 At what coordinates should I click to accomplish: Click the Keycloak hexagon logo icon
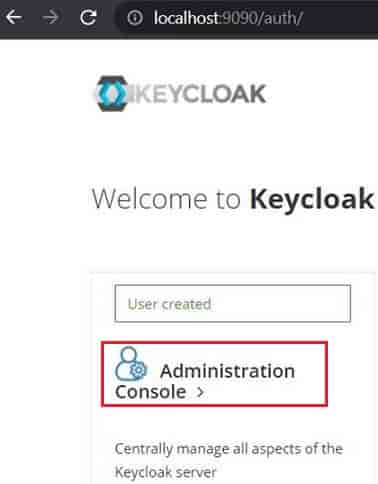click(112, 94)
